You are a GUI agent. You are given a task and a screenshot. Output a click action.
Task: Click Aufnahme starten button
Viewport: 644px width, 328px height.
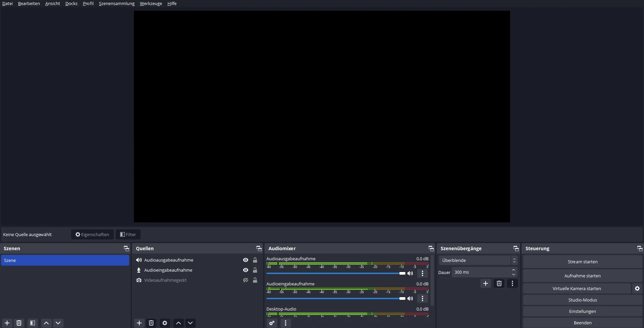582,276
